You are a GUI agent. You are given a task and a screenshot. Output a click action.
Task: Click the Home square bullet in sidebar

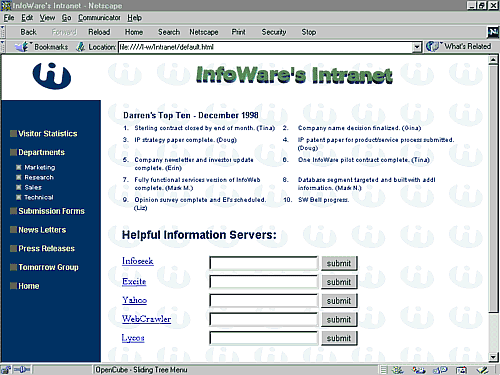pyautogui.click(x=13, y=286)
